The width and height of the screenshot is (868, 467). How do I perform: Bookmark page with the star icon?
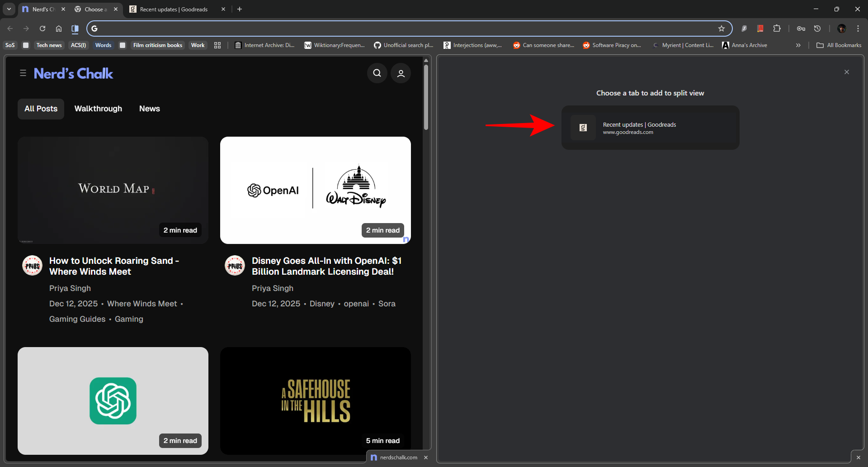(x=722, y=29)
